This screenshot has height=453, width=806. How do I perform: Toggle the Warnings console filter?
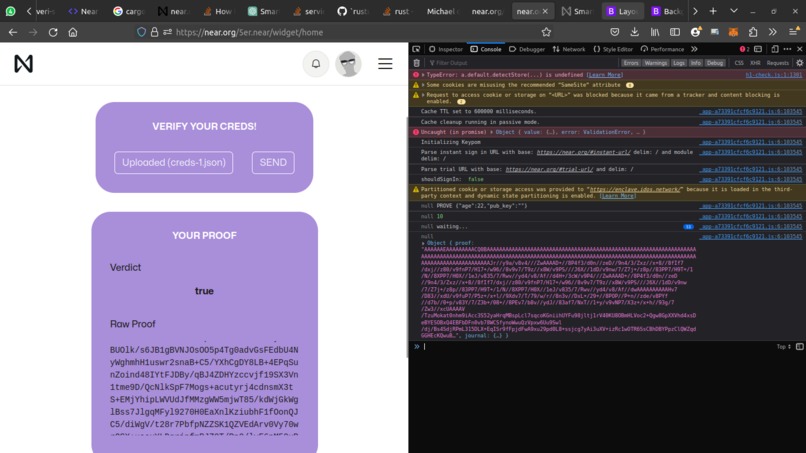tap(655, 63)
